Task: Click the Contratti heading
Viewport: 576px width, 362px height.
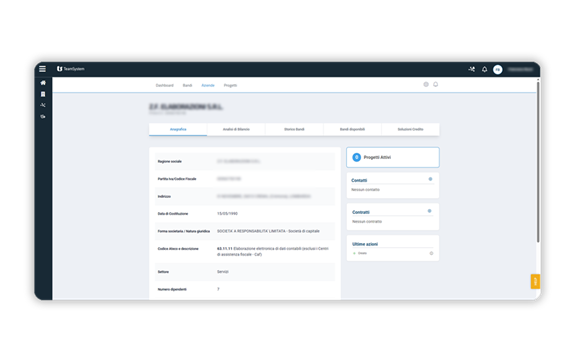Action: coord(361,212)
